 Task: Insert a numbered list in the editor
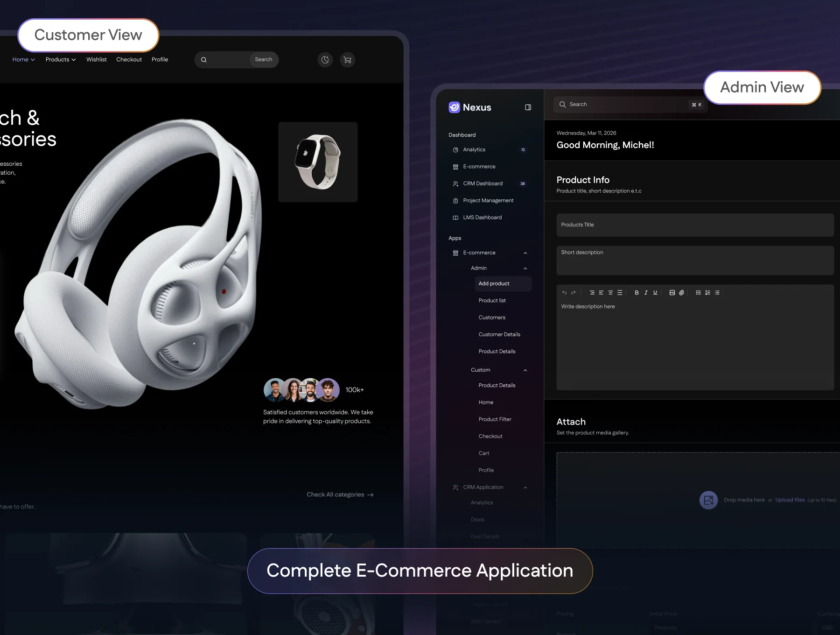(x=707, y=293)
